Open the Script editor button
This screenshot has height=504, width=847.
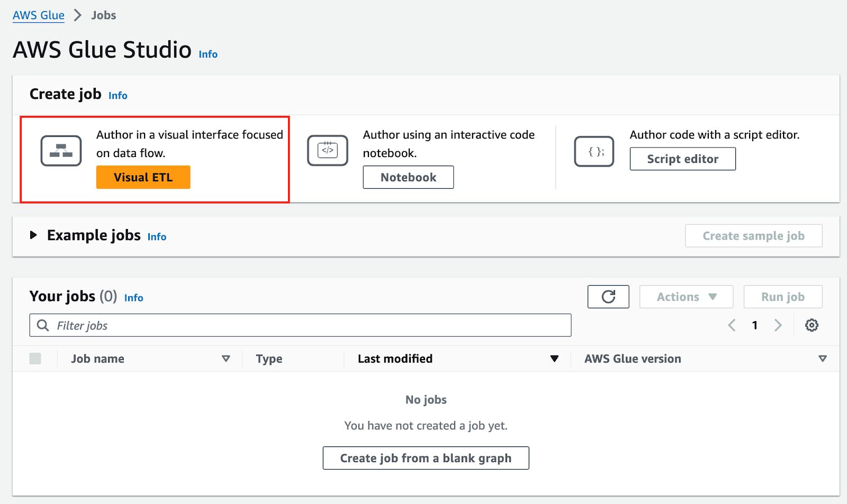click(682, 159)
